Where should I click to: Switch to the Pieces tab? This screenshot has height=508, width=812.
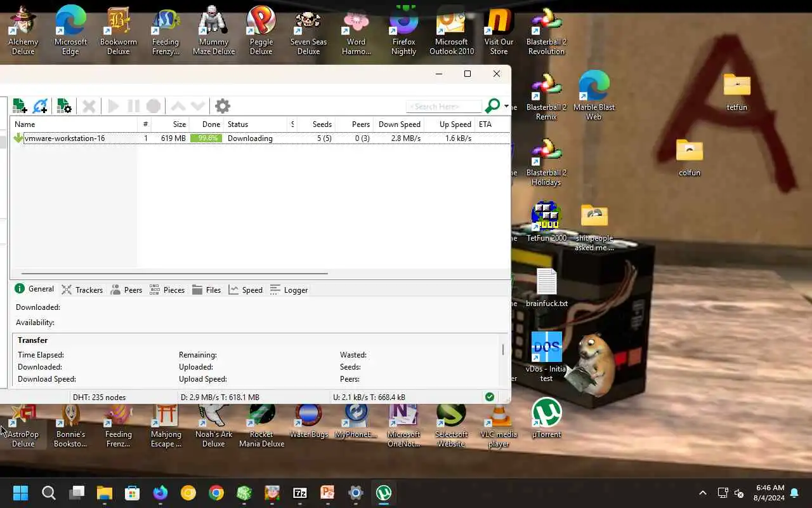click(x=167, y=290)
